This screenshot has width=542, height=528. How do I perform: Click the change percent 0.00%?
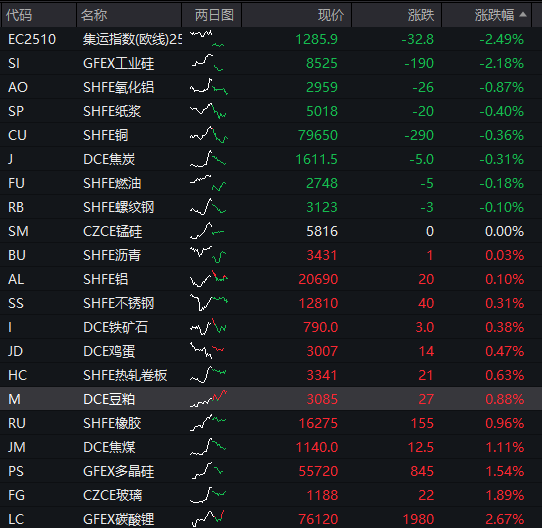tap(504, 231)
